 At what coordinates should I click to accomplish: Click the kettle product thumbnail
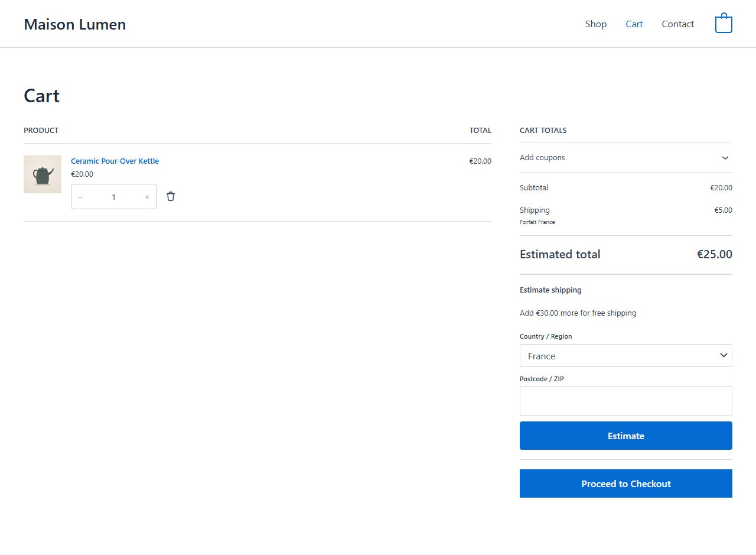(43, 174)
